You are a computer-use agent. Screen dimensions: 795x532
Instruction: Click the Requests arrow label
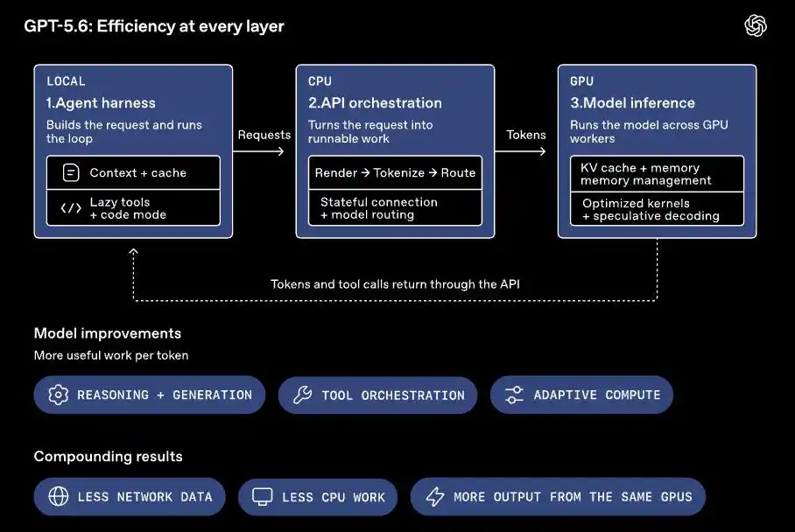(264, 135)
